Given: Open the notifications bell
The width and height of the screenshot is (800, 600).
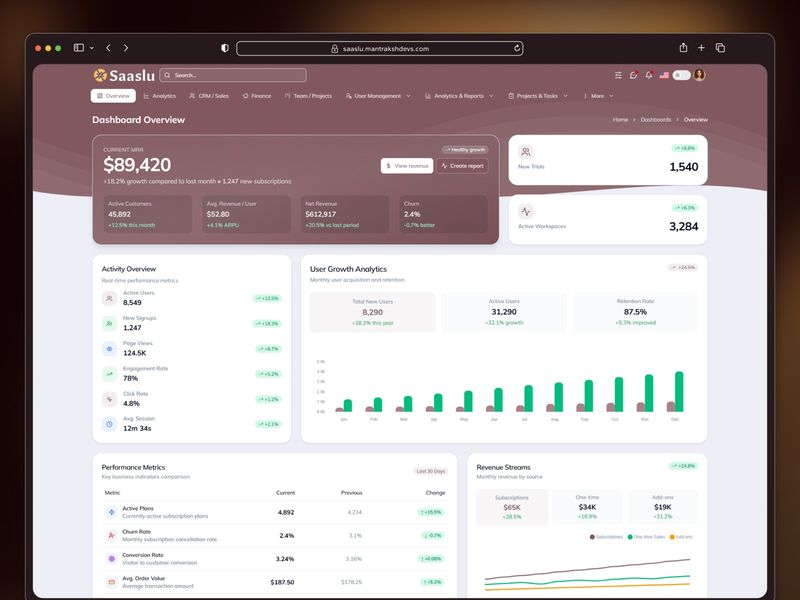Looking at the screenshot, I should pyautogui.click(x=649, y=75).
